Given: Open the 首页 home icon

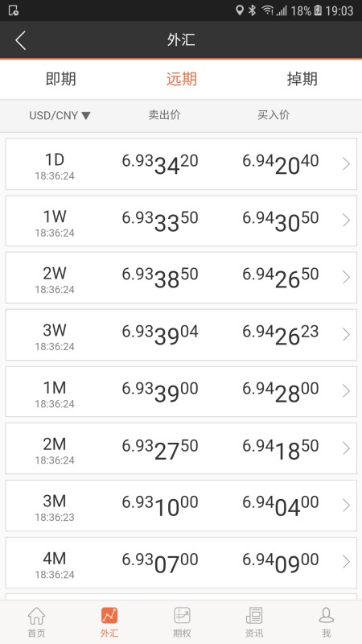Looking at the screenshot, I should 36,616.
